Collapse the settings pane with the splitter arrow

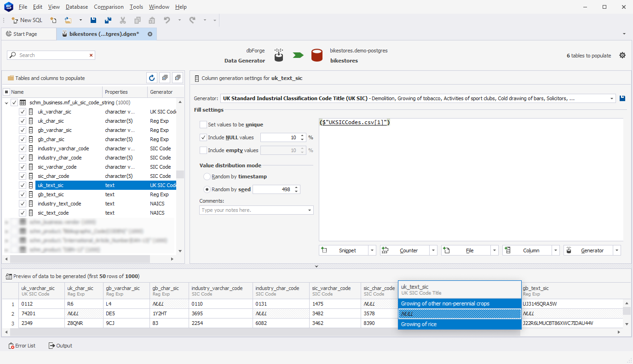coord(316,266)
